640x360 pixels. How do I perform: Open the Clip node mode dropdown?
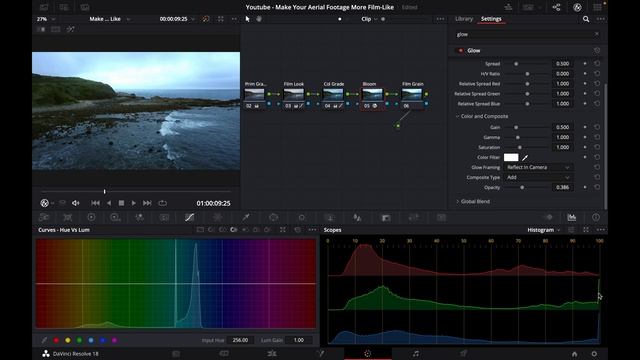[369, 19]
